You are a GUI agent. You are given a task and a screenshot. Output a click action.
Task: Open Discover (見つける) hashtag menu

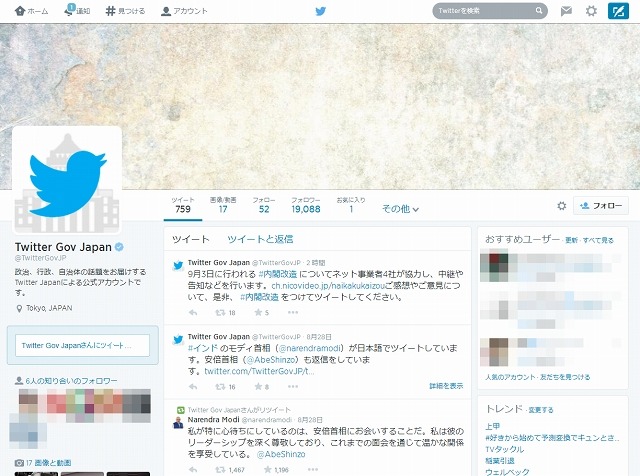(125, 11)
